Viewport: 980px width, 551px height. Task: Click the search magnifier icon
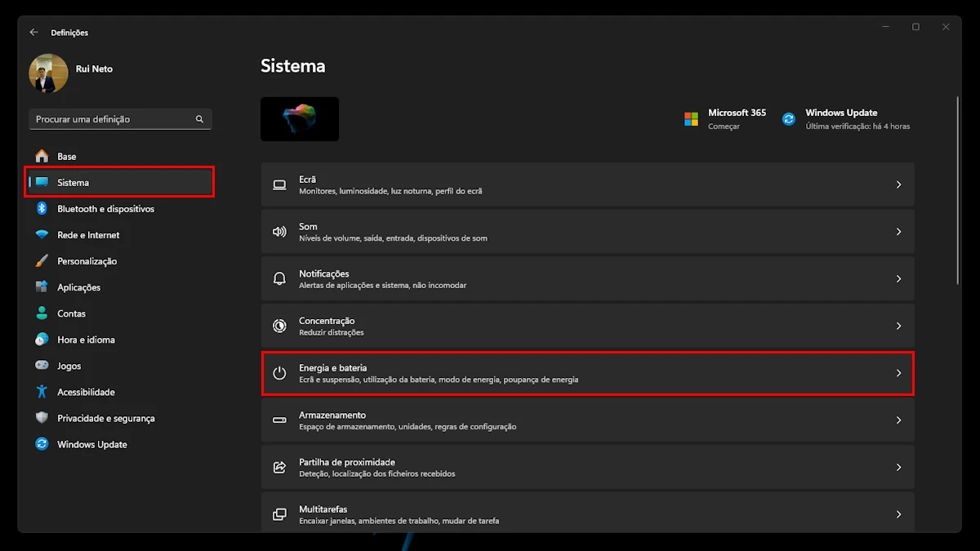(x=199, y=119)
